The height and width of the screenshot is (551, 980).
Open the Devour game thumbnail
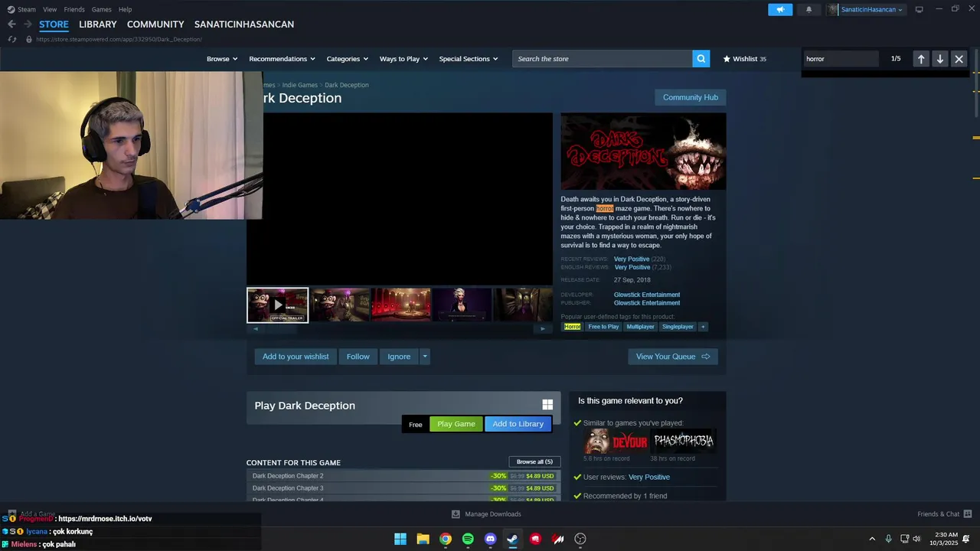pos(616,441)
